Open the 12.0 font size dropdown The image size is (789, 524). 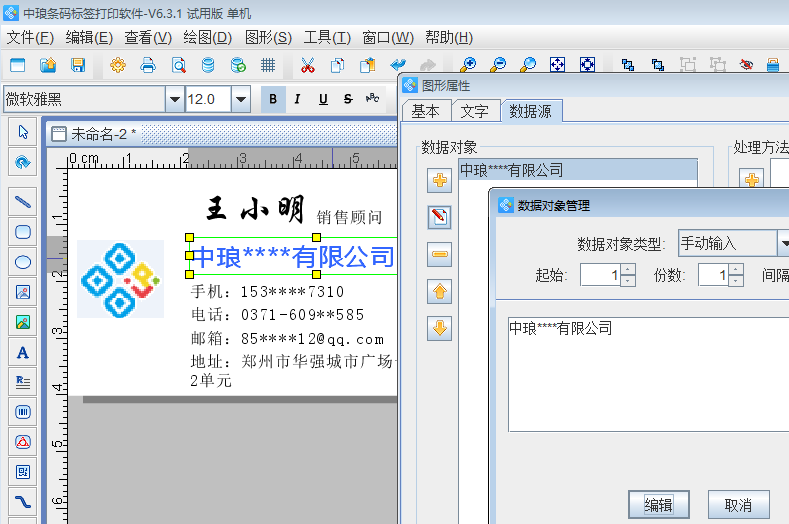point(240,99)
